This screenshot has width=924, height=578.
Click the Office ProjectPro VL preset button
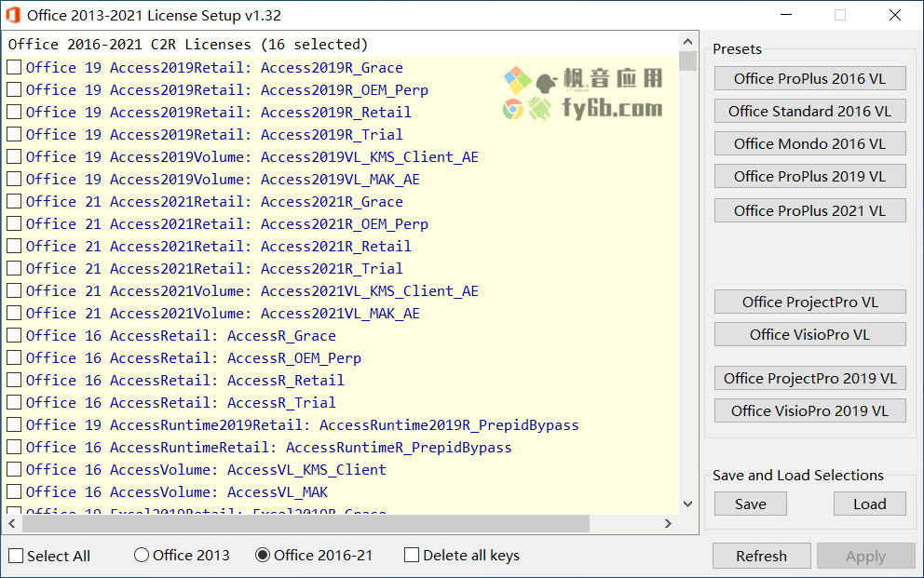[x=809, y=302]
